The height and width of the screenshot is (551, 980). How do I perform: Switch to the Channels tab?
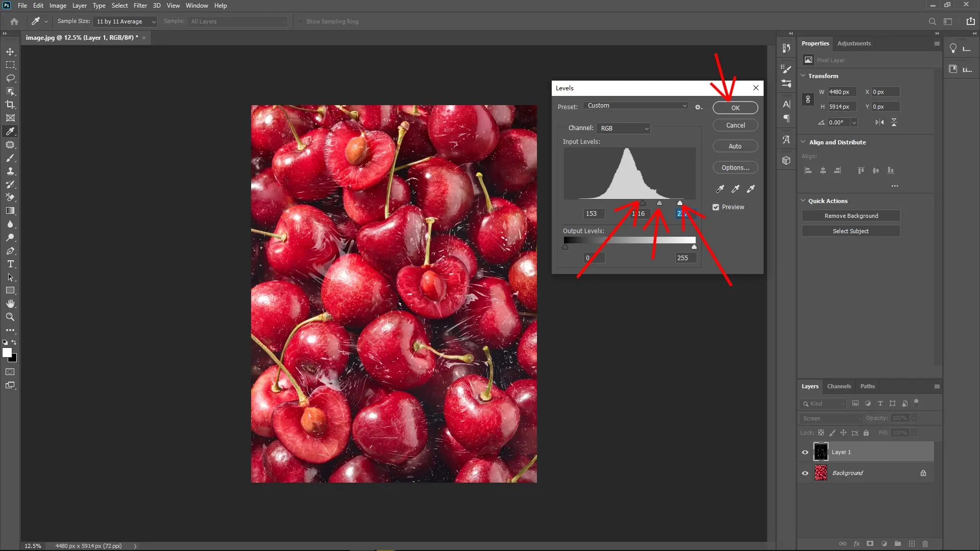pyautogui.click(x=839, y=386)
